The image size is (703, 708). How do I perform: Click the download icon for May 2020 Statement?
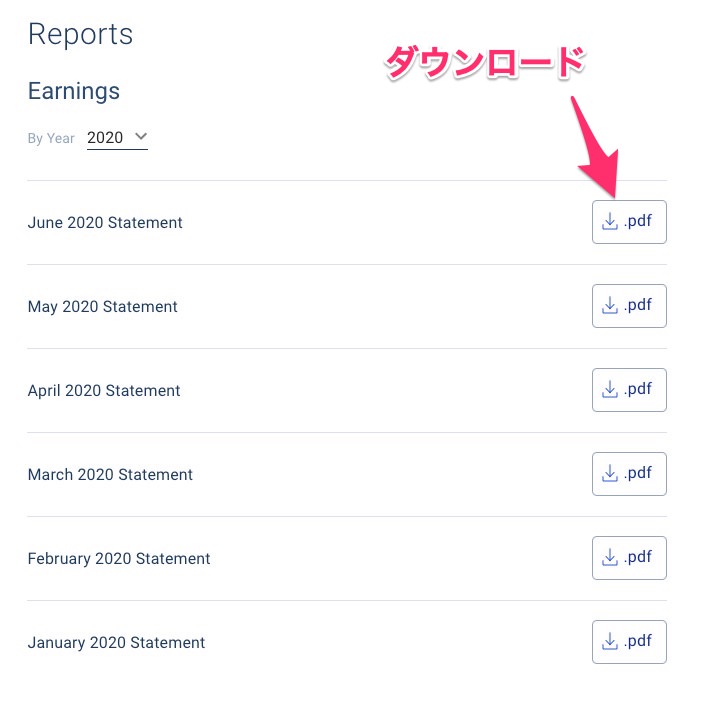pos(610,306)
